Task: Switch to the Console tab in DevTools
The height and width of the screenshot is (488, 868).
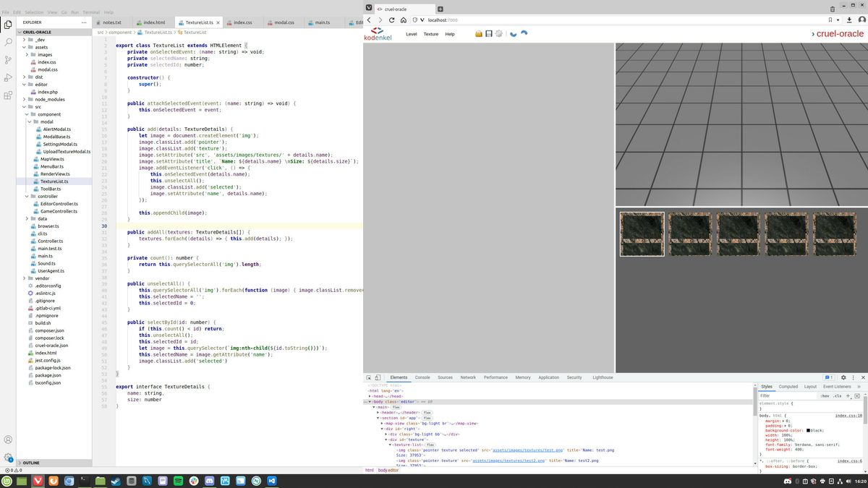Action: pyautogui.click(x=422, y=377)
